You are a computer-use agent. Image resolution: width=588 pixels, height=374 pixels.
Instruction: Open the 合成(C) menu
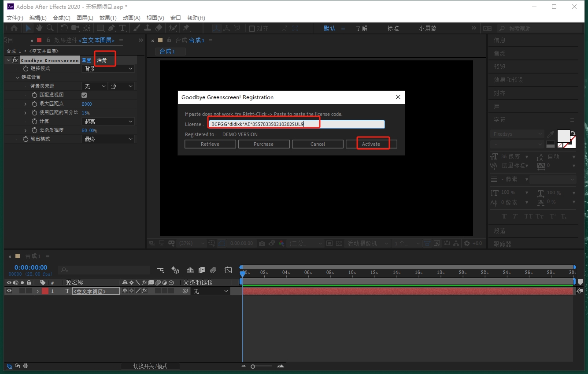point(61,18)
